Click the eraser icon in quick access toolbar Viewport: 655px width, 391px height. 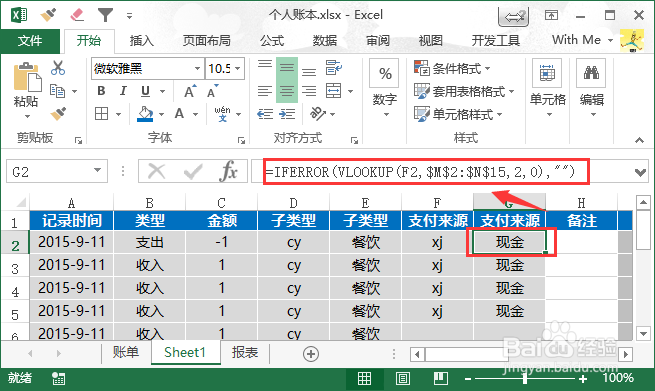[77, 15]
